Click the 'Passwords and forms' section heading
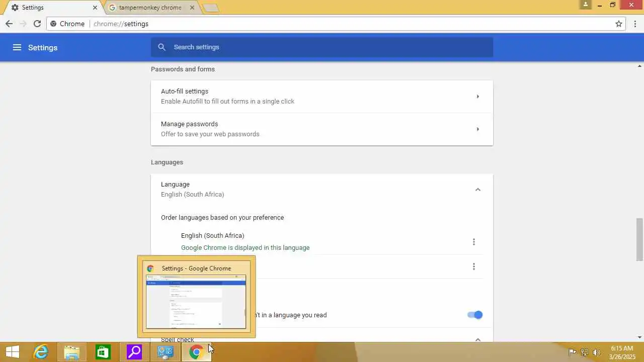The width and height of the screenshot is (644, 362). click(x=183, y=69)
